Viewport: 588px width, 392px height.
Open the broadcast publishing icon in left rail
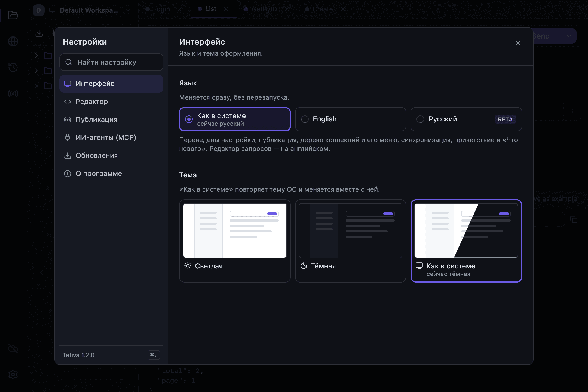click(13, 94)
